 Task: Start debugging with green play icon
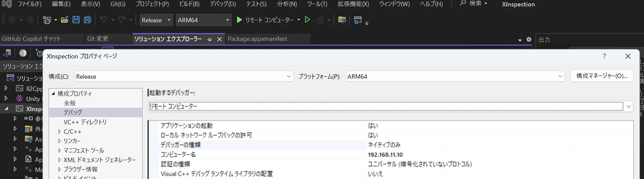(239, 20)
